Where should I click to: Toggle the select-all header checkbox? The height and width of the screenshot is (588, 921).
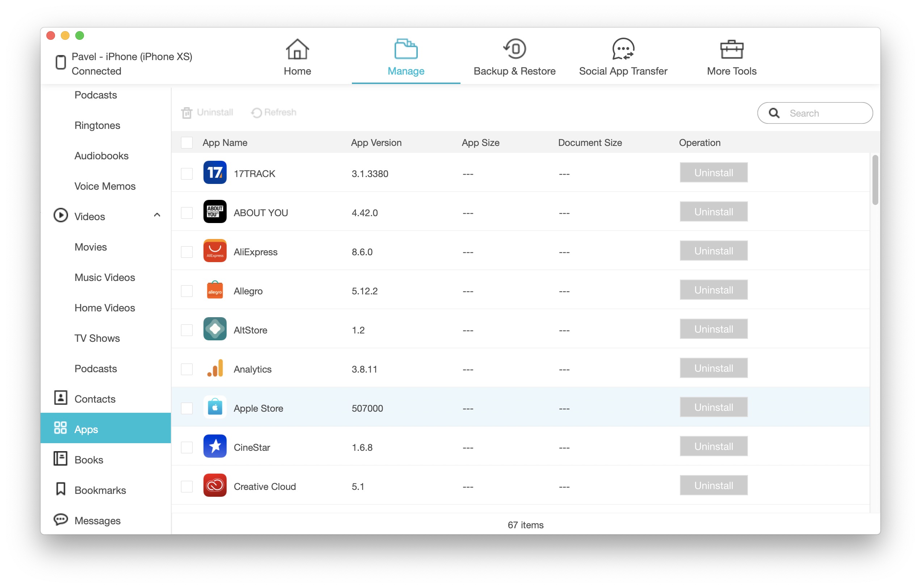[x=187, y=143]
